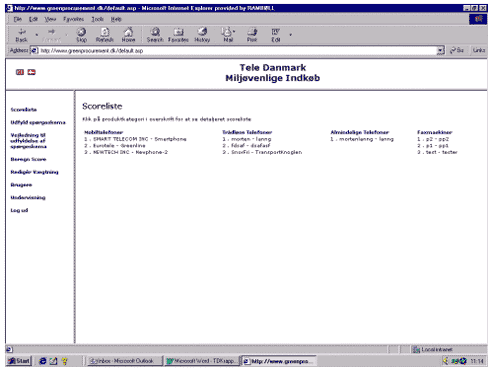Switch to Microsoft Outlook Inbox taskbar button
This screenshot has height=373, width=490.
[x=124, y=361]
